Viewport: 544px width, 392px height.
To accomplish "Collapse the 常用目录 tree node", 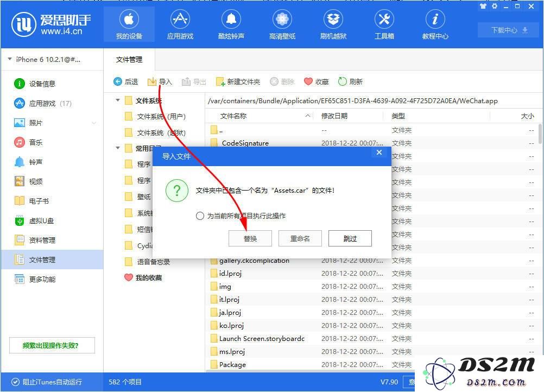I will point(118,148).
